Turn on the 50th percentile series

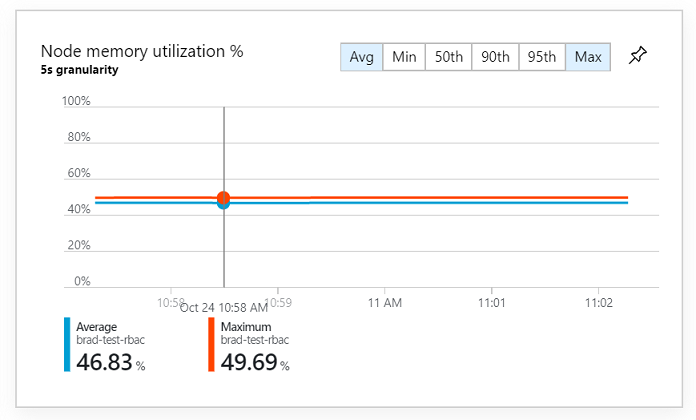448,57
